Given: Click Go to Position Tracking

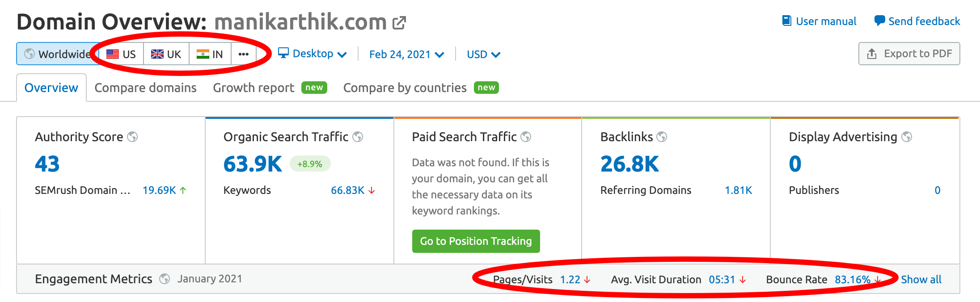Looking at the screenshot, I should (x=475, y=241).
